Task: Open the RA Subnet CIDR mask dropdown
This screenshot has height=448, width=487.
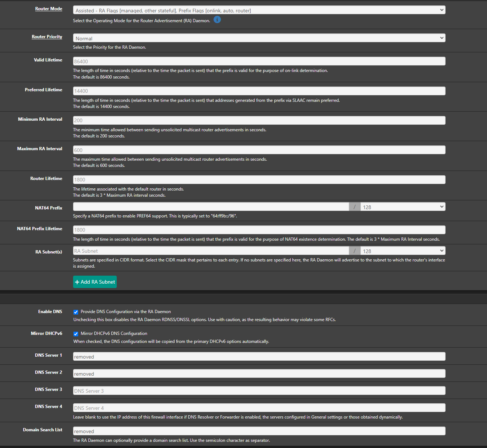Action: pyautogui.click(x=403, y=251)
